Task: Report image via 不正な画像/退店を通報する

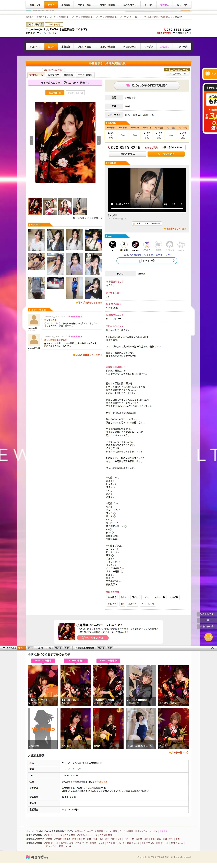Action: [88, 218]
